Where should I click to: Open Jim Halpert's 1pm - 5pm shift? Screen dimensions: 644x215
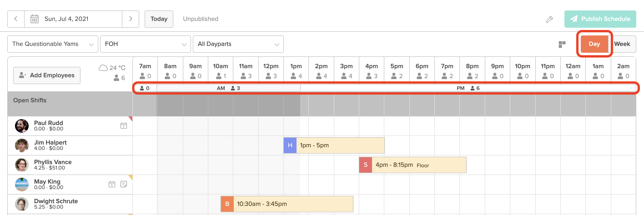(334, 145)
